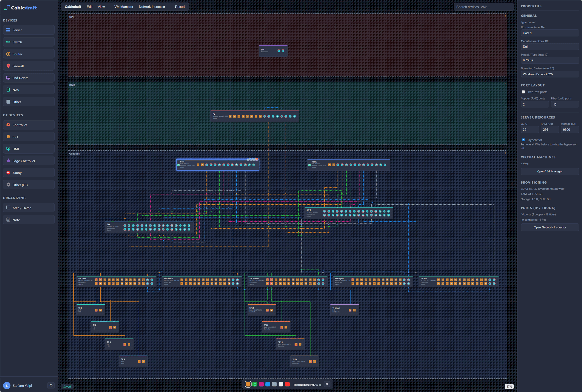Choose the Other (OT) device
This screenshot has width=582, height=392.
pyautogui.click(x=29, y=185)
